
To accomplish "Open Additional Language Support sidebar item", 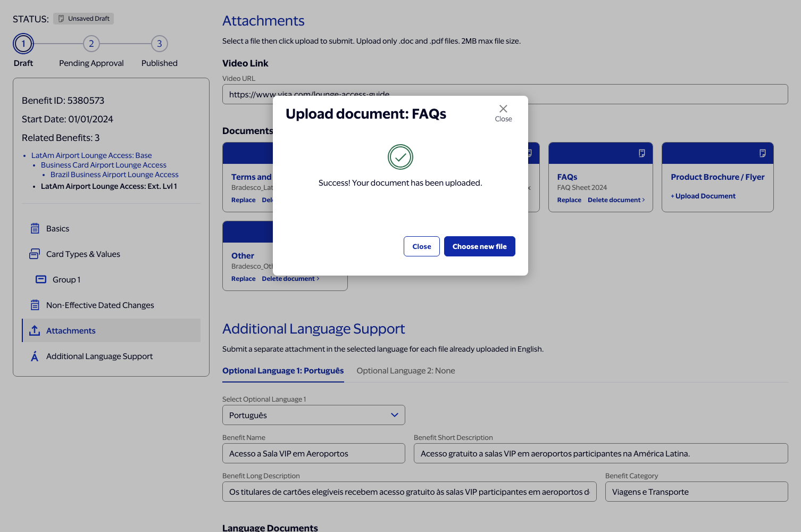I will click(x=111, y=356).
